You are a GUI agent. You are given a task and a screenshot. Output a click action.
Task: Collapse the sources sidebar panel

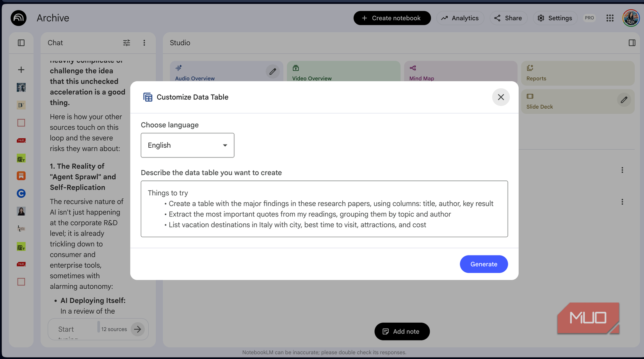coord(21,43)
